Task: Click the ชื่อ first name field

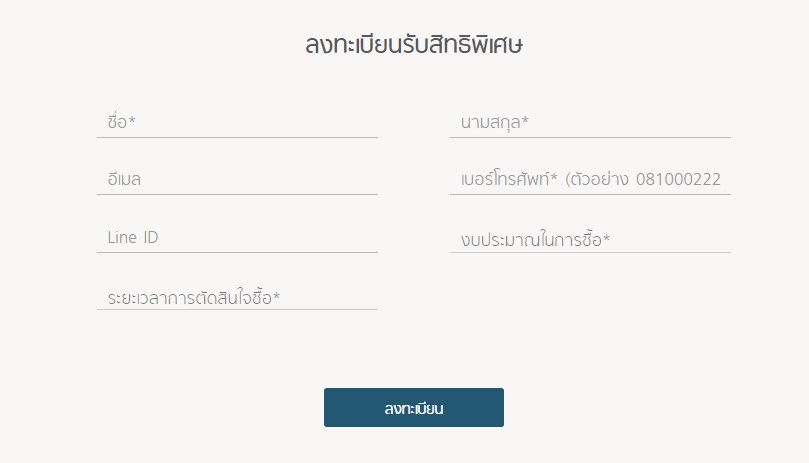Action: pos(237,122)
